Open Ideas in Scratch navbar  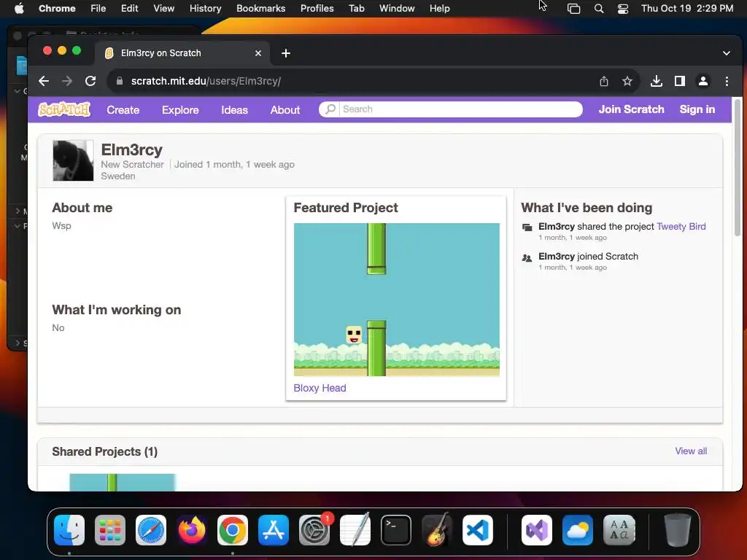coord(234,110)
